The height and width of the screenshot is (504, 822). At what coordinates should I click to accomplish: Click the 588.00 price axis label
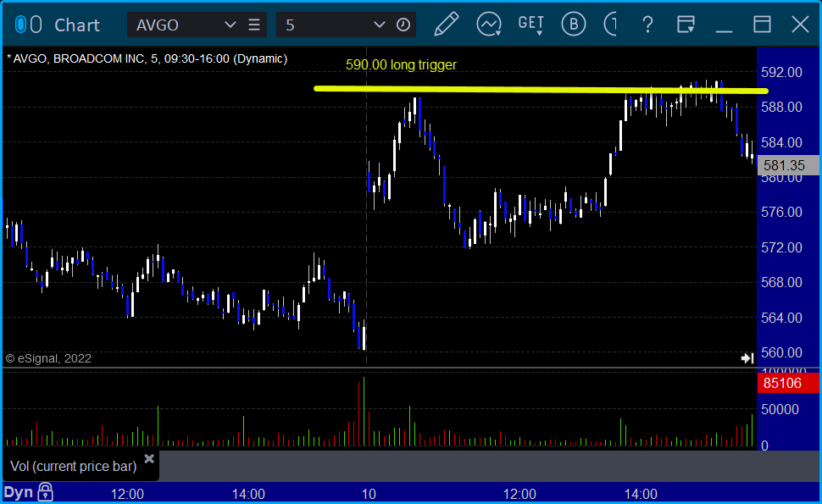click(781, 108)
